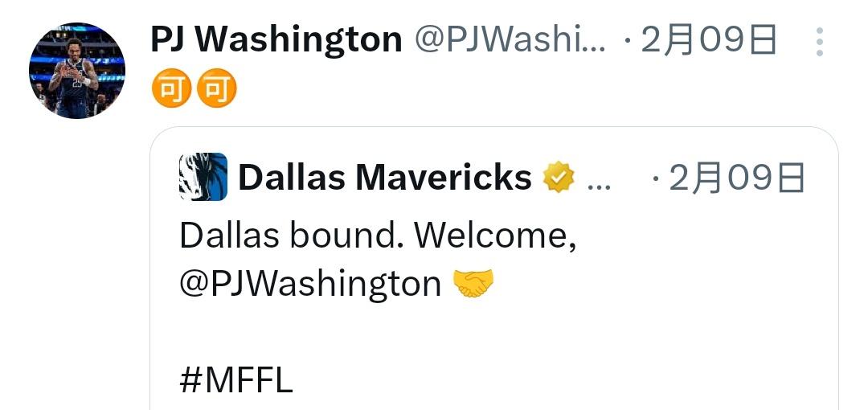Open the Dallas Mavericks logo avatar

click(x=203, y=177)
